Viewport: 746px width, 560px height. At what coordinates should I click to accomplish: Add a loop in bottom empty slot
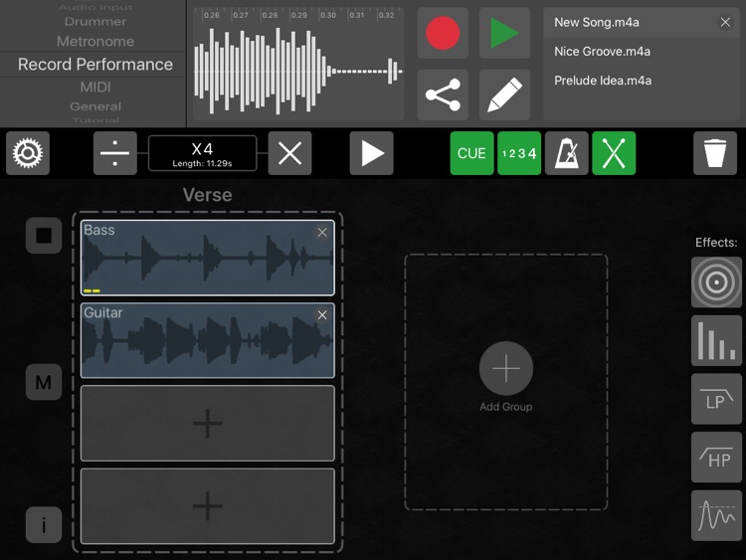point(208,505)
